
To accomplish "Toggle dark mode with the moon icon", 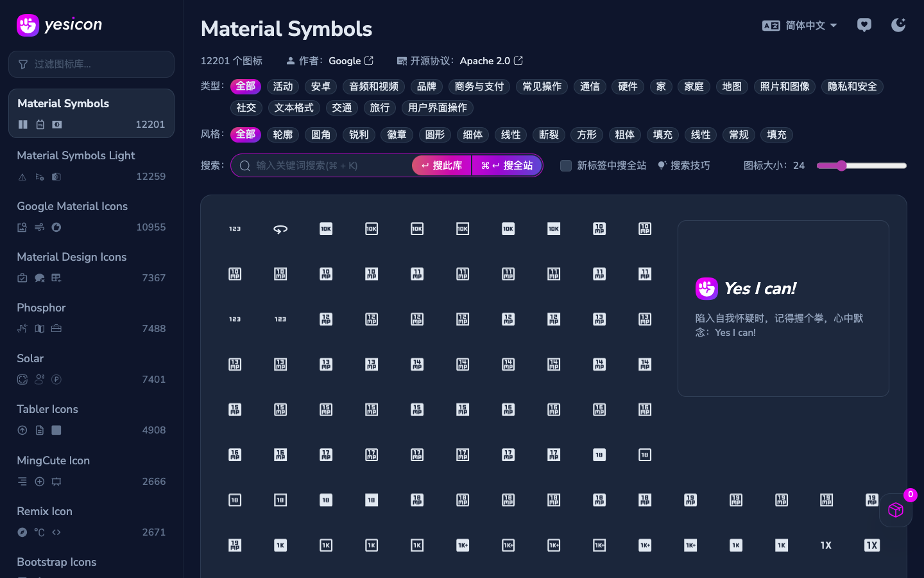I will [898, 24].
